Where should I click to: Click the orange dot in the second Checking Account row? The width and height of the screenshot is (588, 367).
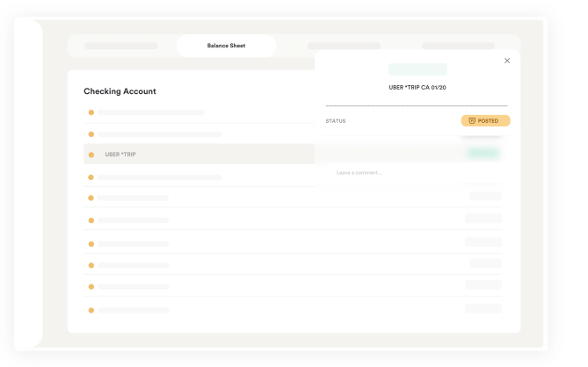pyautogui.click(x=91, y=134)
